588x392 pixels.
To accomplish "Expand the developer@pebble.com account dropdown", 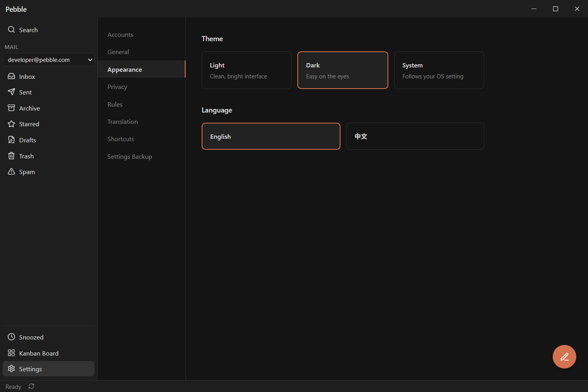I will point(49,60).
